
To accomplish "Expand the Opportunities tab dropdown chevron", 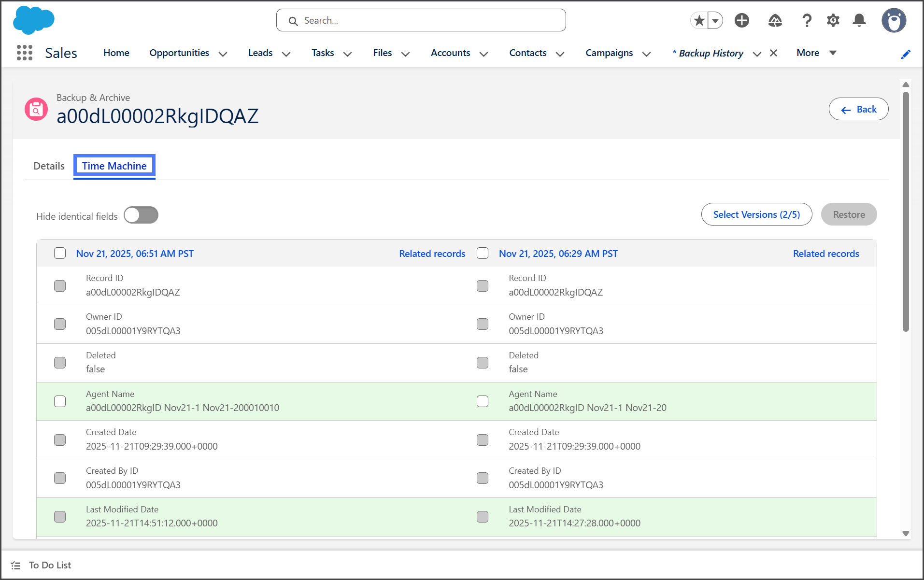I will (x=223, y=54).
